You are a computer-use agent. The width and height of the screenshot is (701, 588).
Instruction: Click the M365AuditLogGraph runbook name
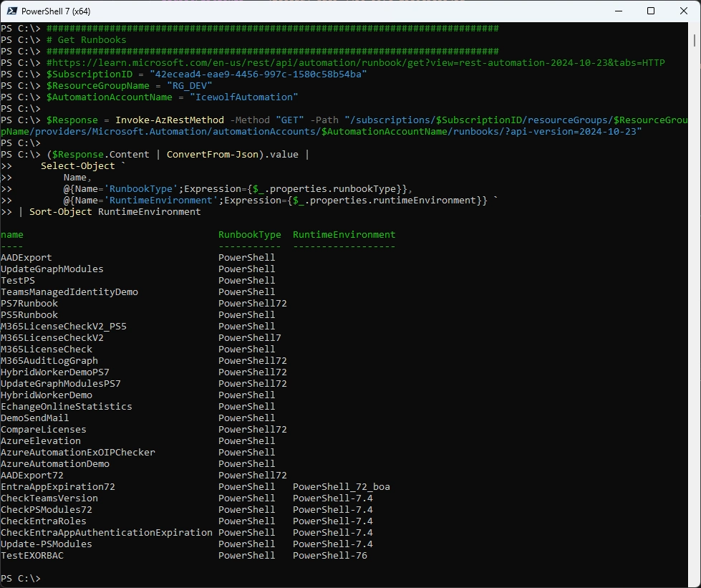point(49,361)
